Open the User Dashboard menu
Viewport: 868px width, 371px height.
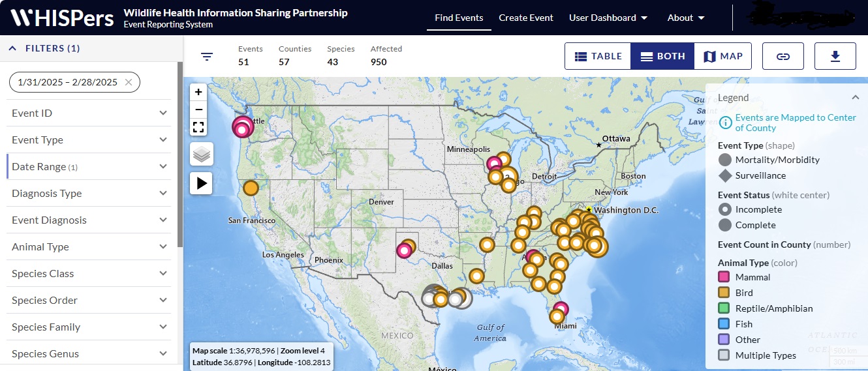(x=608, y=18)
